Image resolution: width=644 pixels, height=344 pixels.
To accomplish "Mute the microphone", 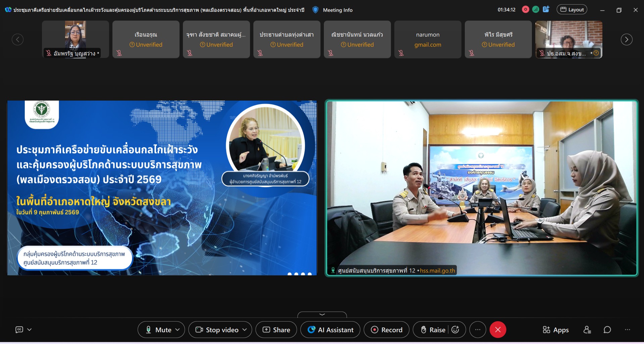I will [158, 330].
